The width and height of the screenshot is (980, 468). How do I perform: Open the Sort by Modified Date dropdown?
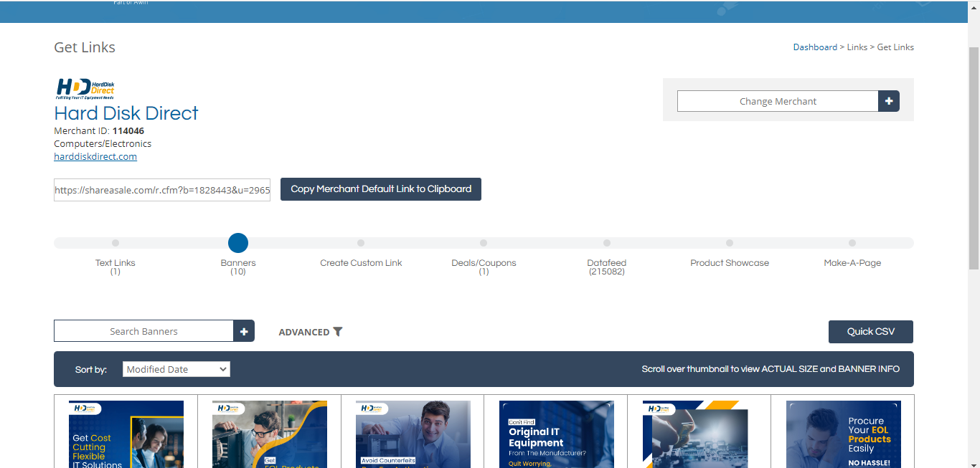tap(176, 369)
